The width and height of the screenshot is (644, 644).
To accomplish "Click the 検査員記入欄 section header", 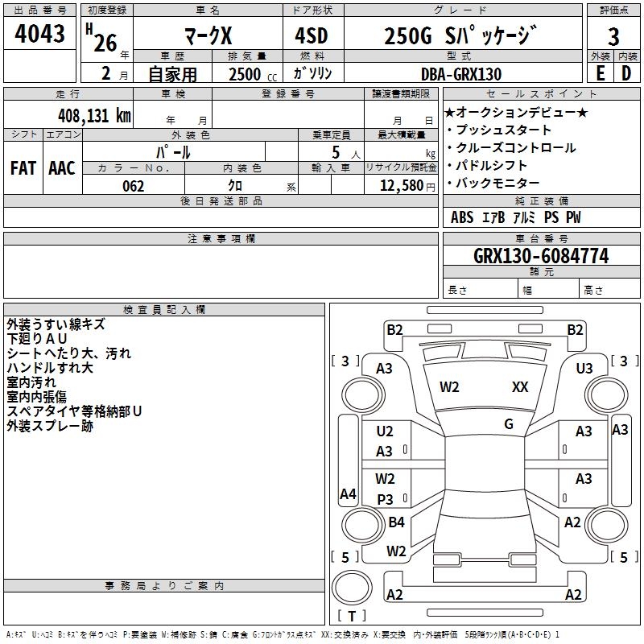I will (x=164, y=310).
